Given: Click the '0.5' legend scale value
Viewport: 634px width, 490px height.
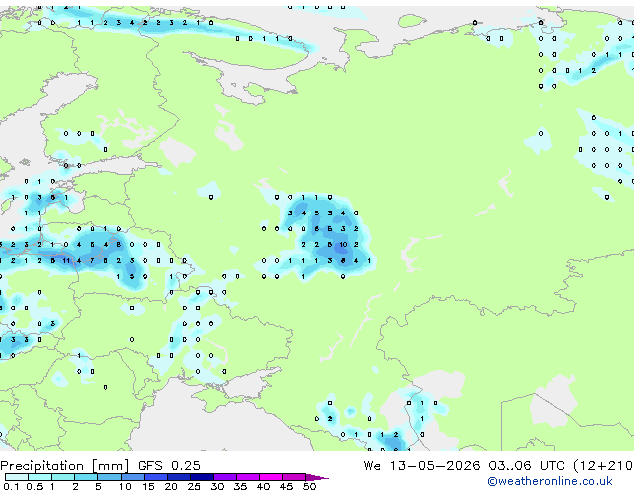Looking at the screenshot, I should point(35,486).
